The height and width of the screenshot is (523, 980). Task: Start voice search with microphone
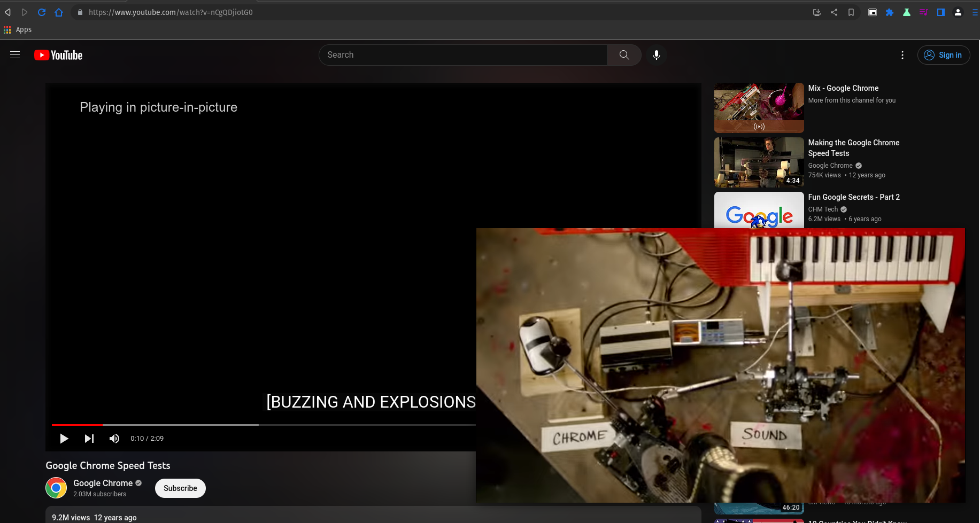[x=657, y=55]
